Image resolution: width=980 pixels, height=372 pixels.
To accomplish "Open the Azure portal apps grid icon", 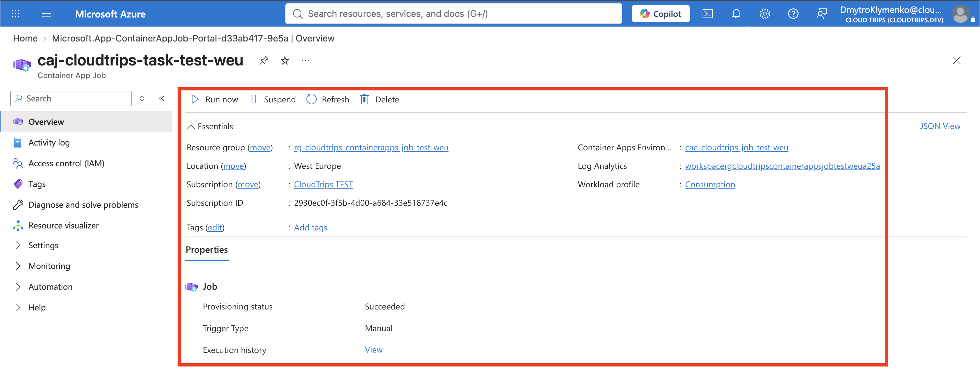I will point(16,14).
